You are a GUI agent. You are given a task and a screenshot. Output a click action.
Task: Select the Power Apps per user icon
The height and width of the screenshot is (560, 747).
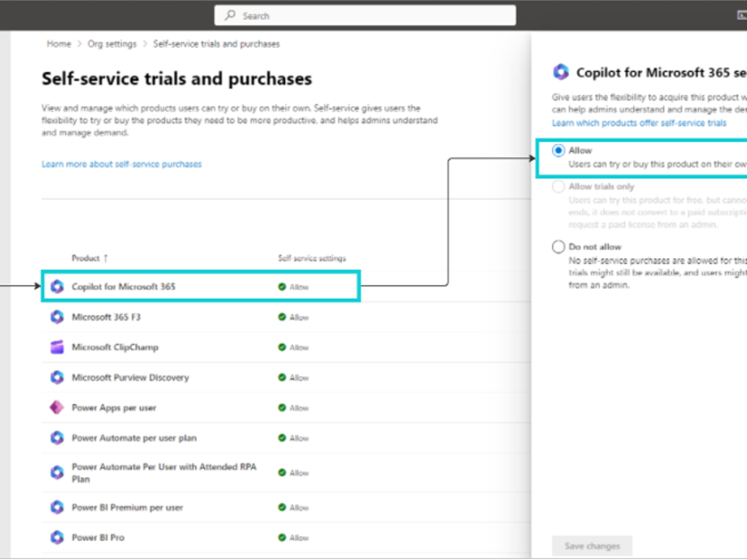click(x=57, y=408)
